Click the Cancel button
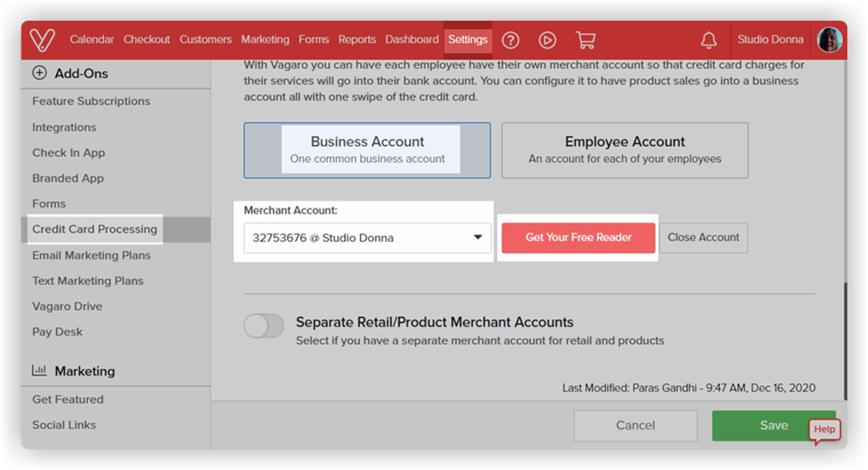The image size is (868, 470). (x=635, y=425)
